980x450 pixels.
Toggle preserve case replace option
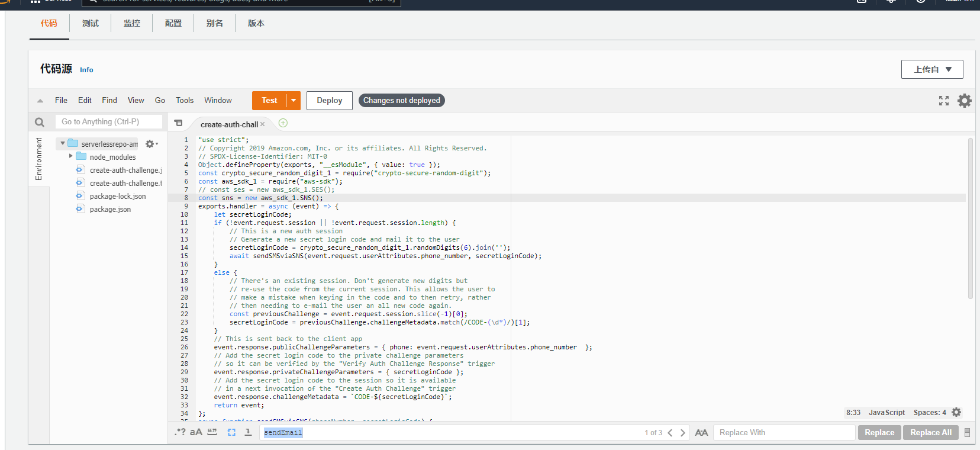701,433
